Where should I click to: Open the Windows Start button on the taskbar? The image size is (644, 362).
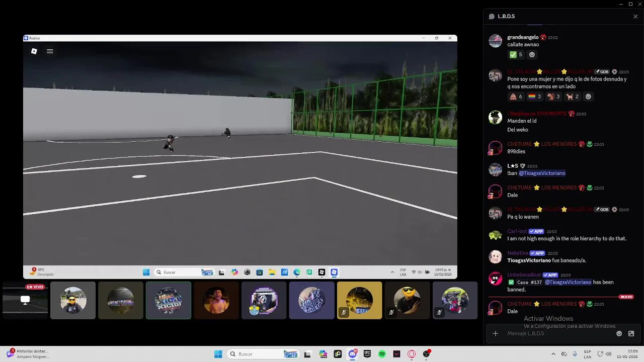point(218,354)
